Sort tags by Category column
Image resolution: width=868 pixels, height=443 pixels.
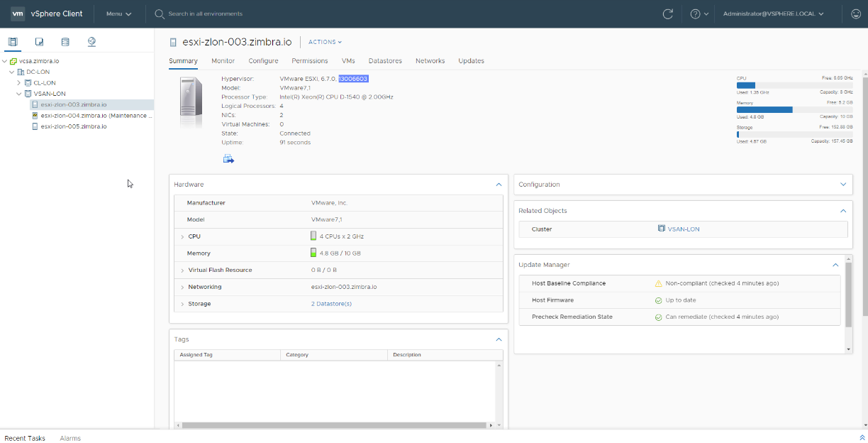(x=335, y=354)
